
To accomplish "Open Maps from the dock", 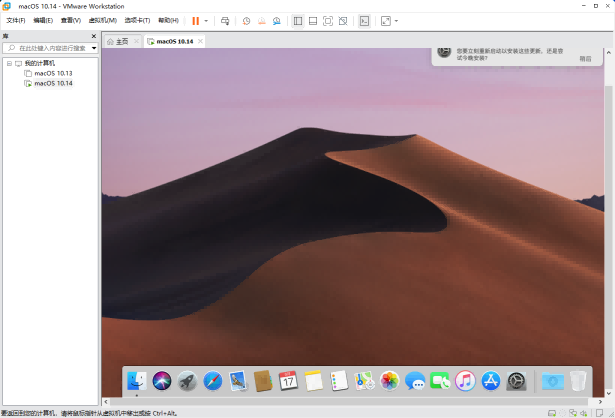I will pos(364,381).
